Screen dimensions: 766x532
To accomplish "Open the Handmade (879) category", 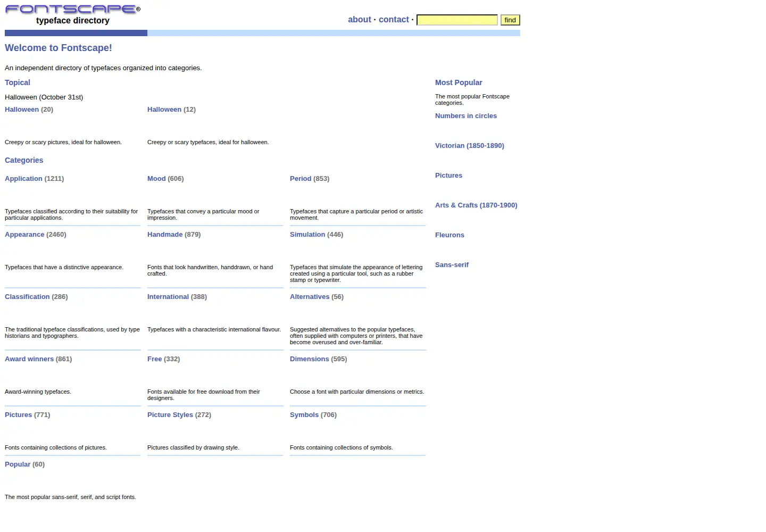I will pyautogui.click(x=174, y=235).
